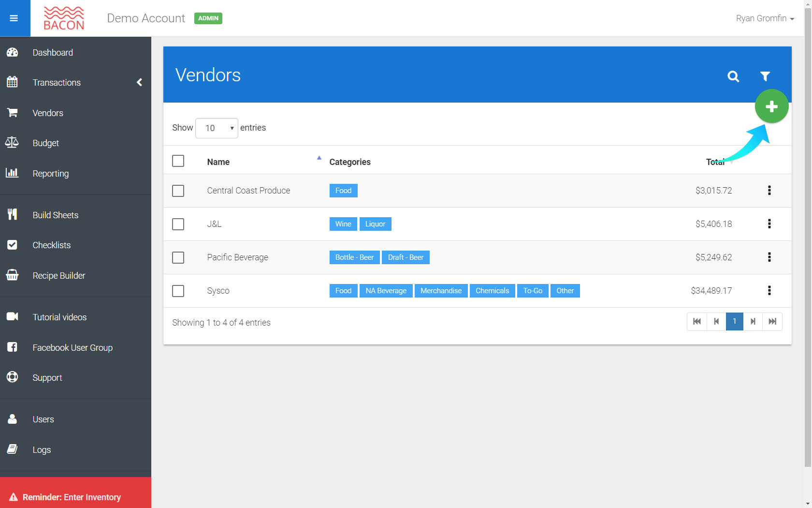Image resolution: width=812 pixels, height=508 pixels.
Task: Select page 1 pagination button
Action: point(734,321)
